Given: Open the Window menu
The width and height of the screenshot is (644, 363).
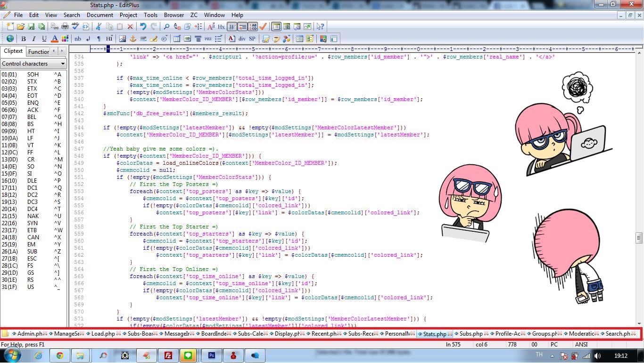Looking at the screenshot, I should (215, 15).
